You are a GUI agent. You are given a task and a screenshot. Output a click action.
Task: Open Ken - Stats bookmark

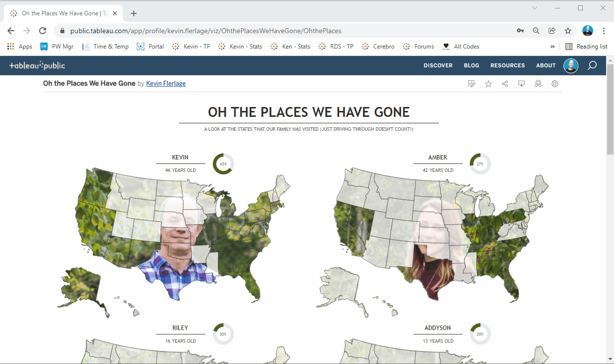290,47
